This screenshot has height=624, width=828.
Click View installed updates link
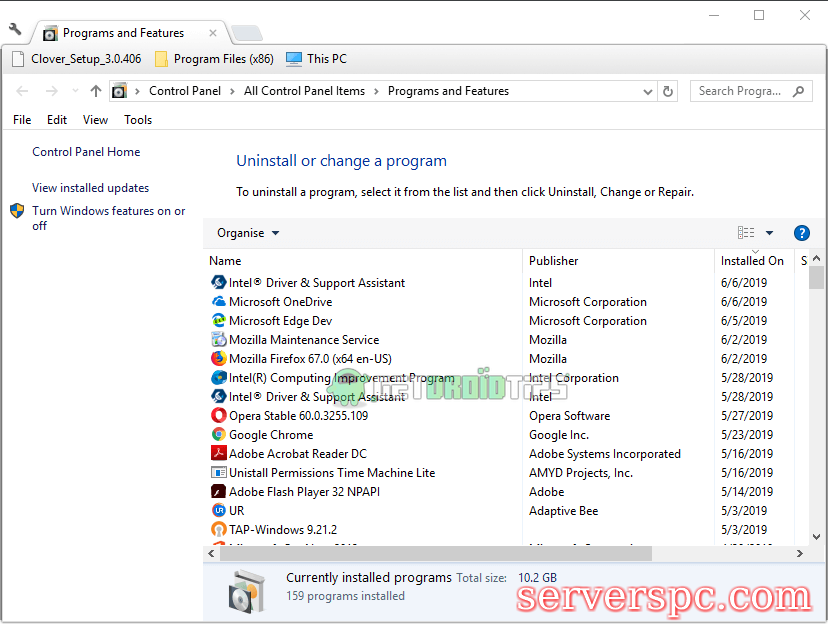tap(90, 188)
